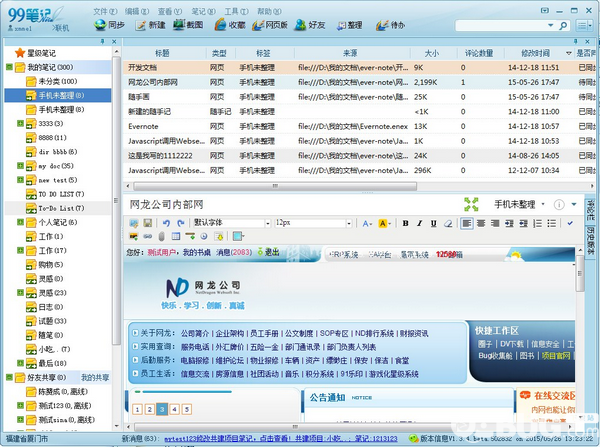Open the 待办 to-do toolbar item
Image resolution: width=600 pixels, height=447 pixels.
(390, 25)
